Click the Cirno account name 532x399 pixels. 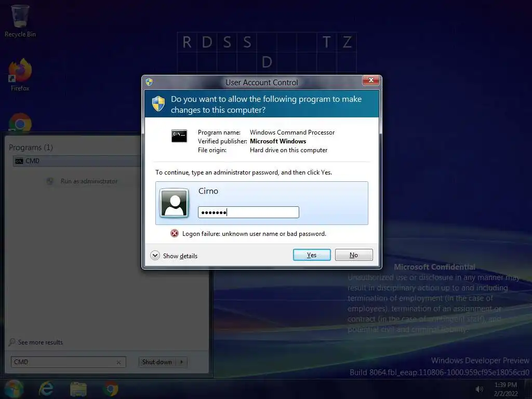click(208, 191)
